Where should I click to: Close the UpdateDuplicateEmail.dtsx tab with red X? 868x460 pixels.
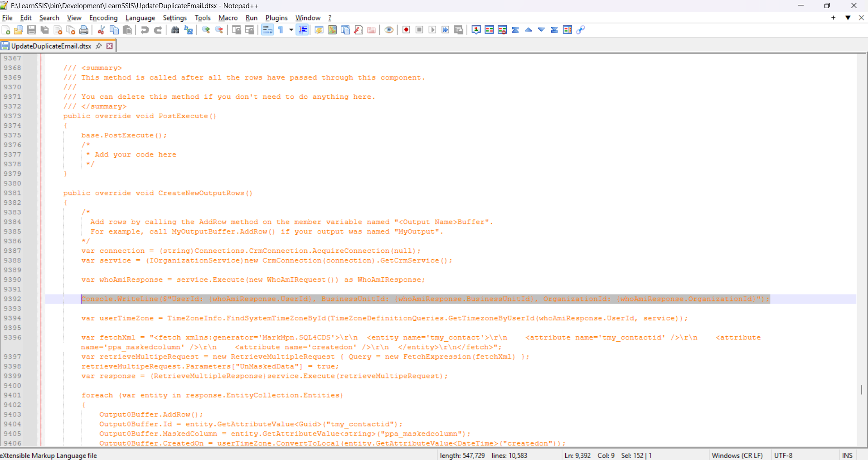[110, 46]
